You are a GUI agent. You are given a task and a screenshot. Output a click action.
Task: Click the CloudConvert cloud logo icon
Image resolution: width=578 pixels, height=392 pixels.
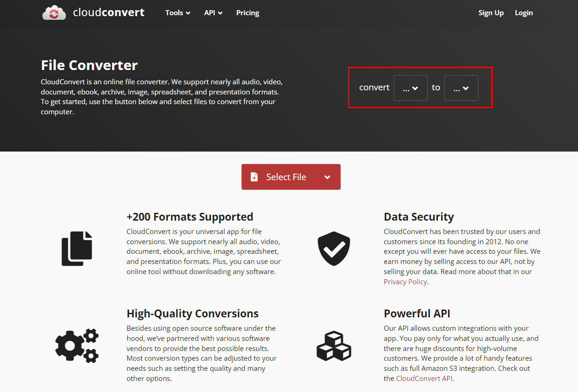pyautogui.click(x=54, y=12)
